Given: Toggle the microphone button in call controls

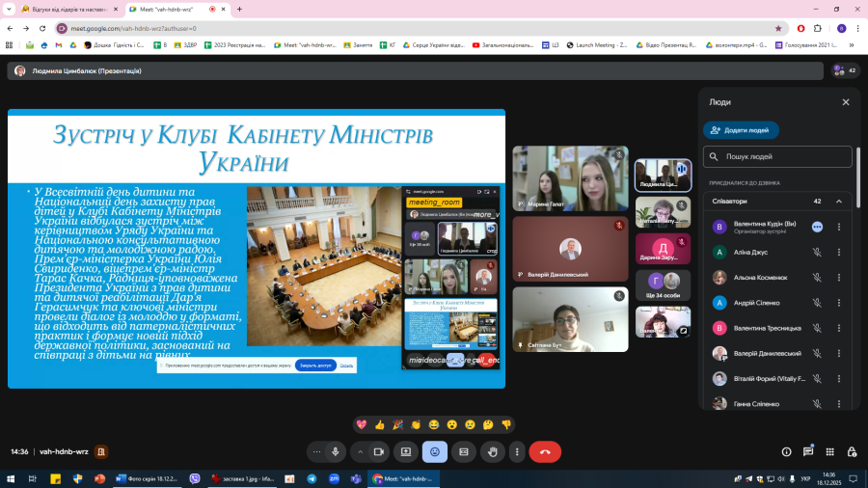Looking at the screenshot, I should 336,451.
